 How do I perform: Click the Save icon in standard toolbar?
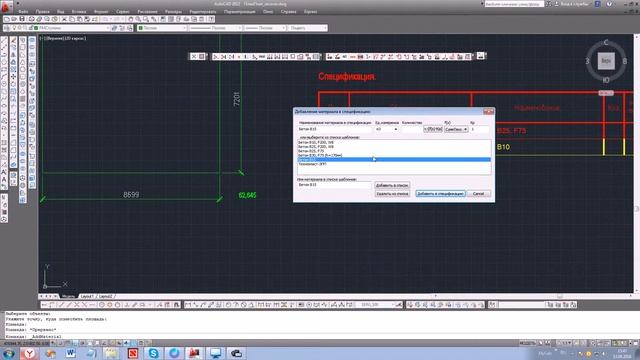22,19
